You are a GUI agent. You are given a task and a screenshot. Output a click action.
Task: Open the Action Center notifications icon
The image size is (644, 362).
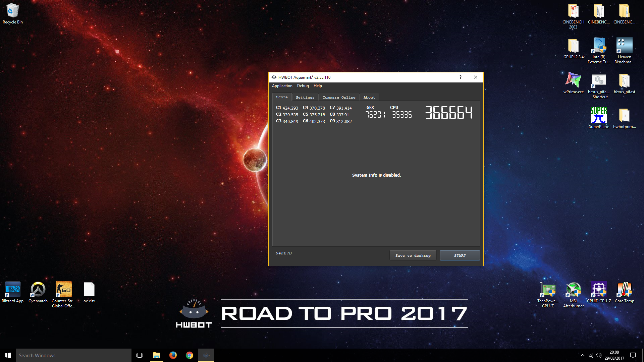633,355
